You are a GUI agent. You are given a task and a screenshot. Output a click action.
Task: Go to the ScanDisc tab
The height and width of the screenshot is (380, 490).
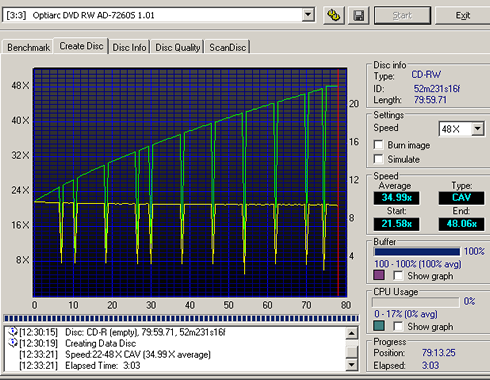tap(228, 47)
